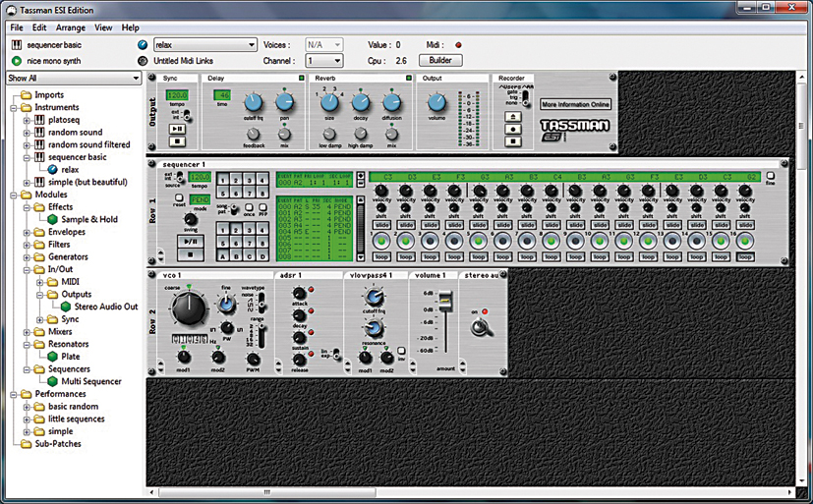Select the Multi Sequencer module
The height and width of the screenshot is (504, 813).
point(91,382)
